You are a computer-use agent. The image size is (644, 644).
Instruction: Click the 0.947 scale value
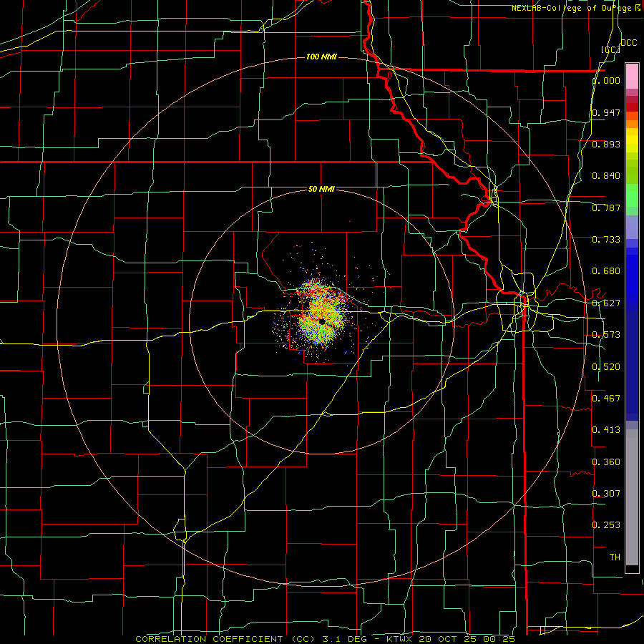click(606, 112)
